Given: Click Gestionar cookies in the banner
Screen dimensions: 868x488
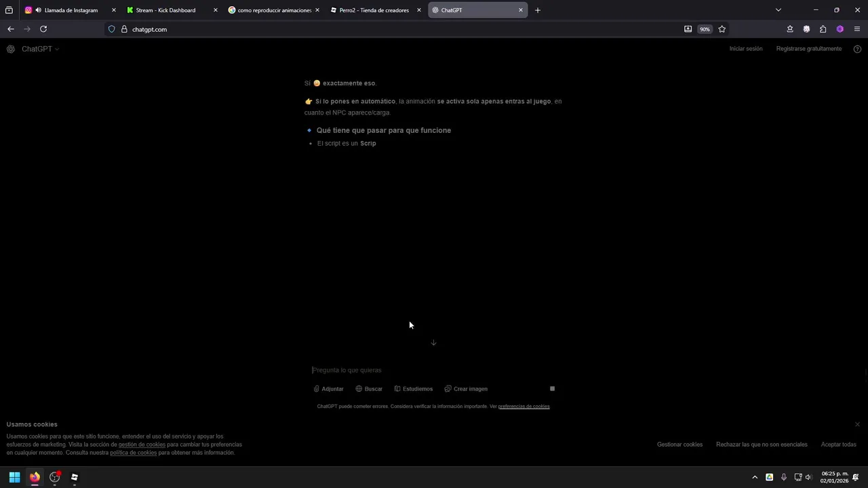Looking at the screenshot, I should 679,445.
